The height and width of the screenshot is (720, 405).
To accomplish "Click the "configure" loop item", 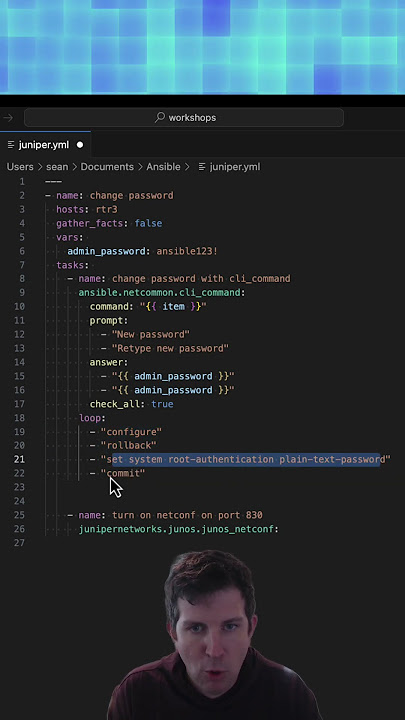I will 131,432.
